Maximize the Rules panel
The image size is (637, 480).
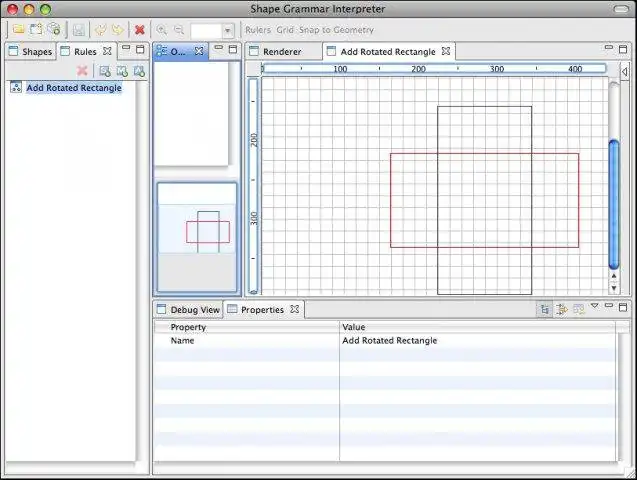[140, 50]
